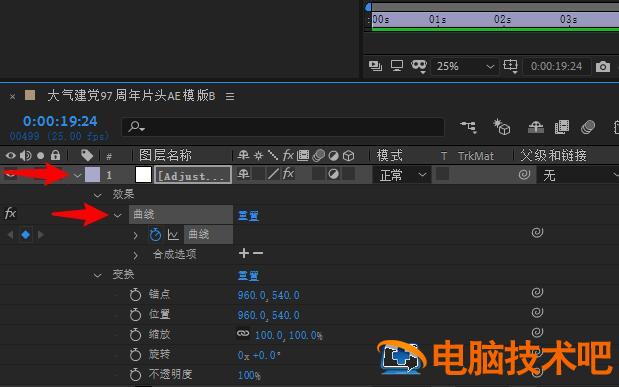Viewport: 619px width, 387px height.
Task: Click the 01s marker on time ruler
Action: point(437,19)
